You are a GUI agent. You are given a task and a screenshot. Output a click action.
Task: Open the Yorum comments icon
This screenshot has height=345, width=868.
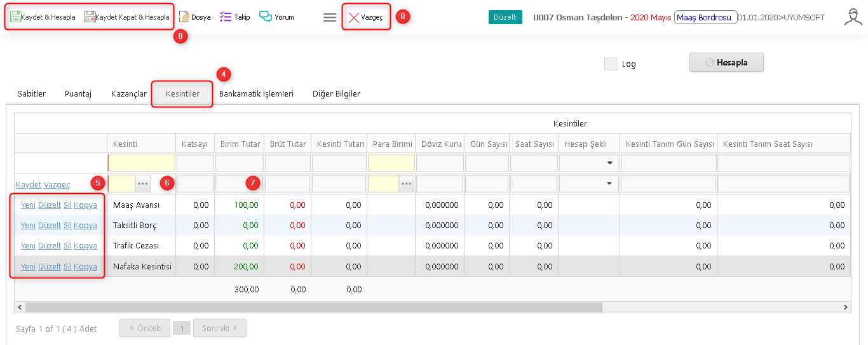(266, 17)
